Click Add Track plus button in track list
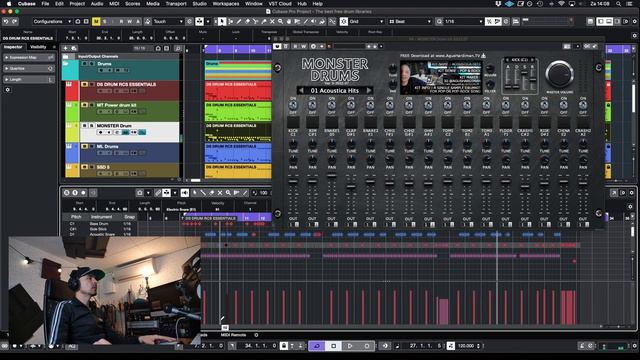640x360 pixels. [x=65, y=48]
